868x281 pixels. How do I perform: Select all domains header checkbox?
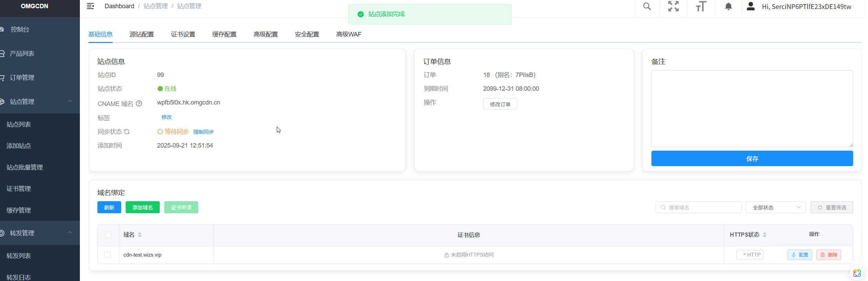pos(108,235)
